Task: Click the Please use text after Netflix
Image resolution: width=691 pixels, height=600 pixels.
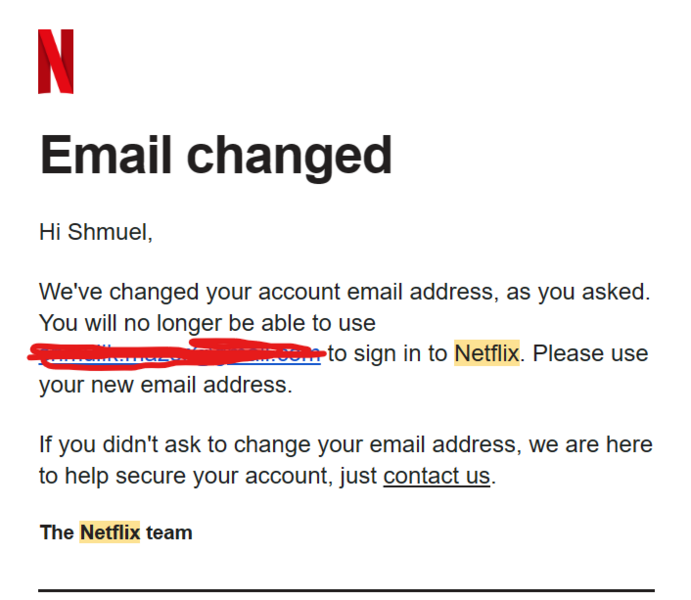Action: click(591, 353)
